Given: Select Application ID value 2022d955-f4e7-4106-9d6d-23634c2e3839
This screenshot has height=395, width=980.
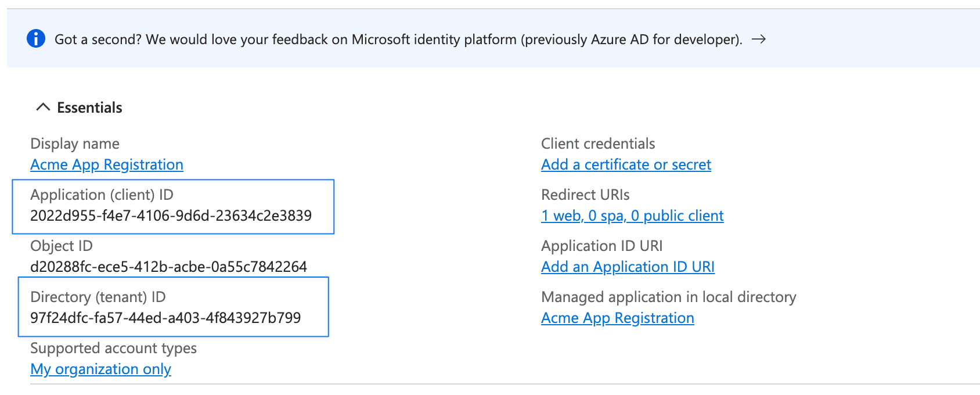Looking at the screenshot, I should coord(171,216).
